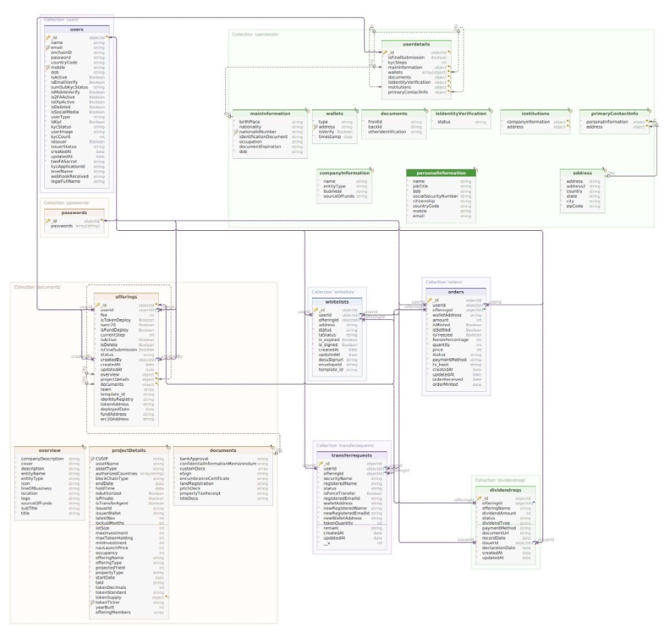Click the primary key icon beside users _id

click(46, 37)
